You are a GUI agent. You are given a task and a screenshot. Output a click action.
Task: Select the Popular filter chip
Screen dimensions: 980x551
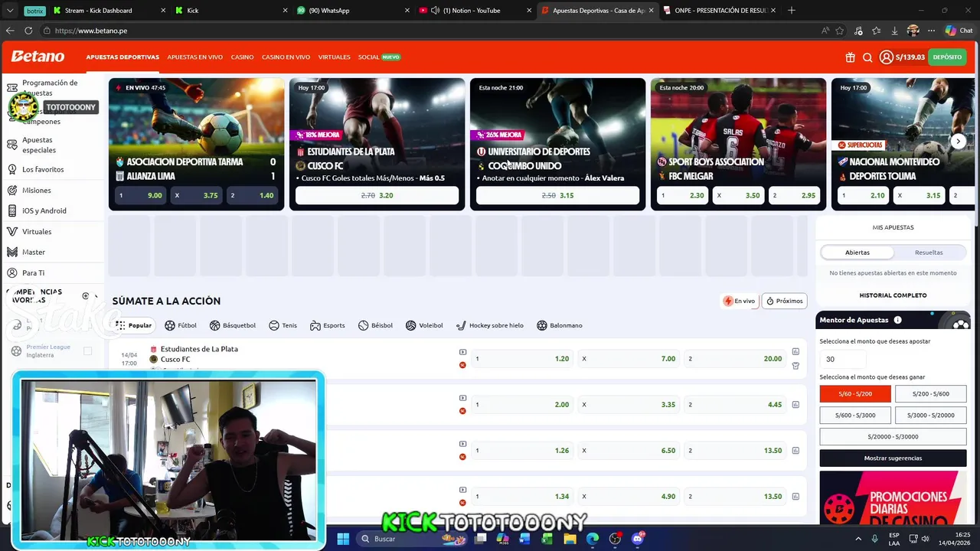(134, 325)
